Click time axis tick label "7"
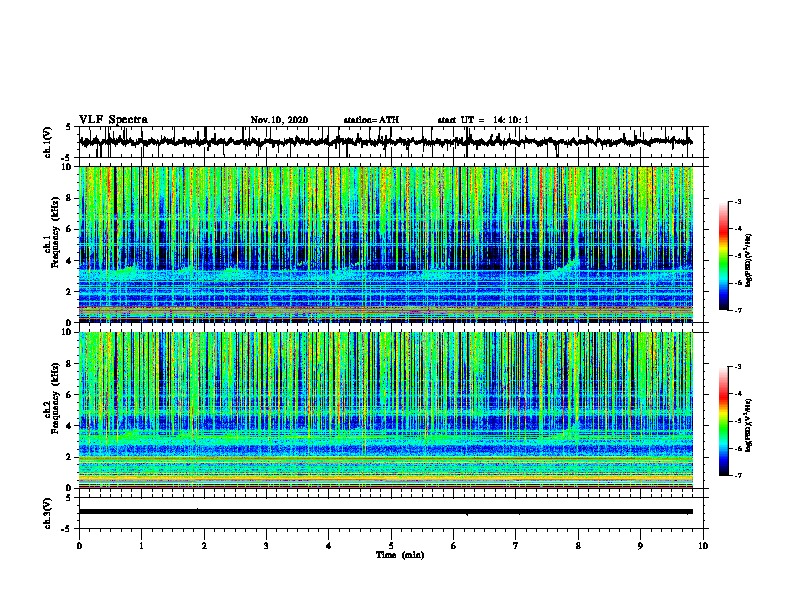792x612 pixels. (x=516, y=546)
